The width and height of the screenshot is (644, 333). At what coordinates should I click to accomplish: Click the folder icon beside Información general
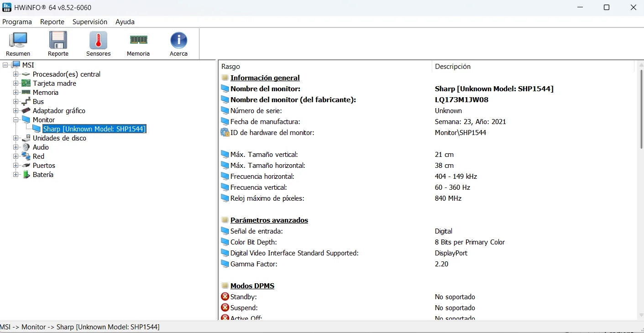225,78
